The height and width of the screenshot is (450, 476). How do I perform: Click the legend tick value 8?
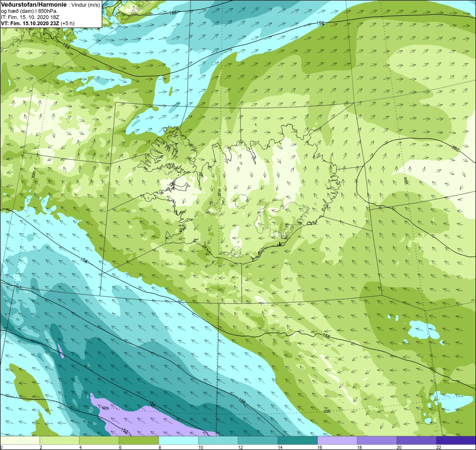[x=159, y=447]
